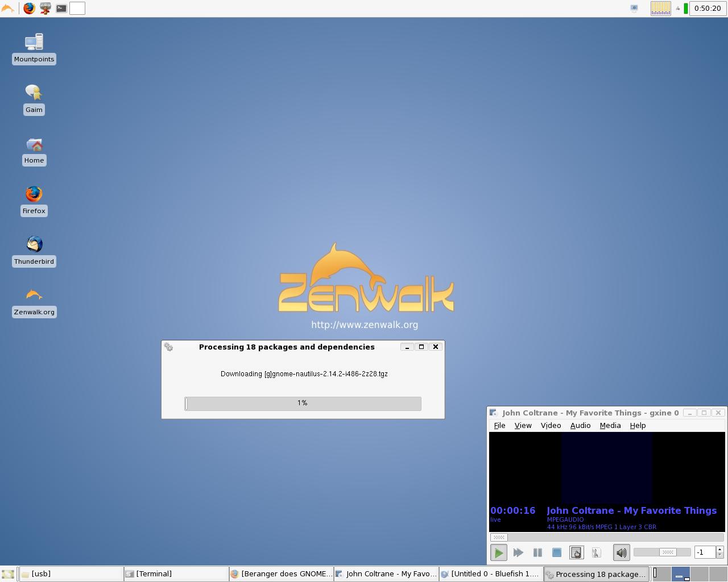Open the Thunar file manager launcher in top panel
Image resolution: width=728 pixels, height=582 pixels.
(x=45, y=8)
